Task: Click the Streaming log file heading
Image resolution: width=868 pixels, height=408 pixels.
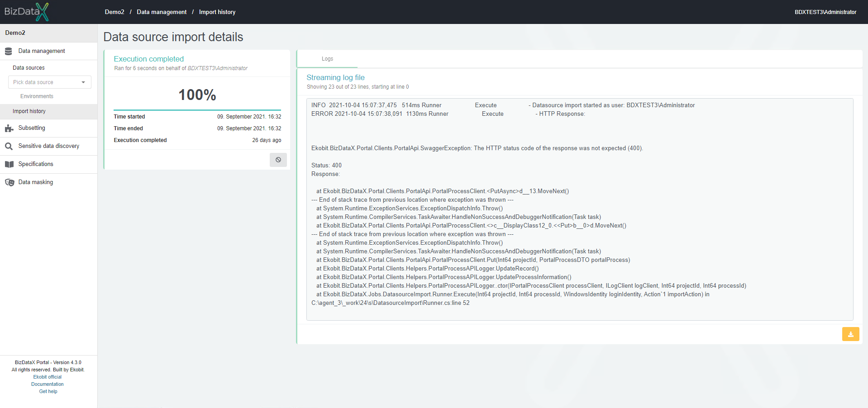Action: click(335, 77)
